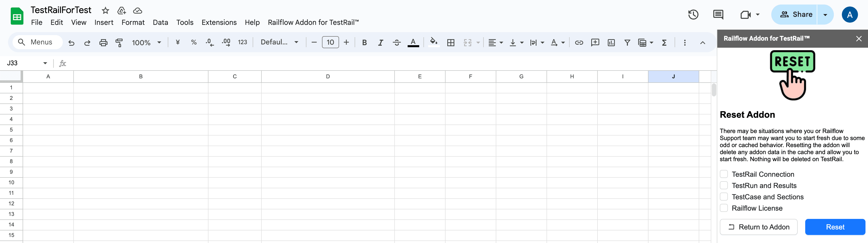Screen dimensions: 868x243
Task: Open the text rotation dropdown
Action: [557, 42]
